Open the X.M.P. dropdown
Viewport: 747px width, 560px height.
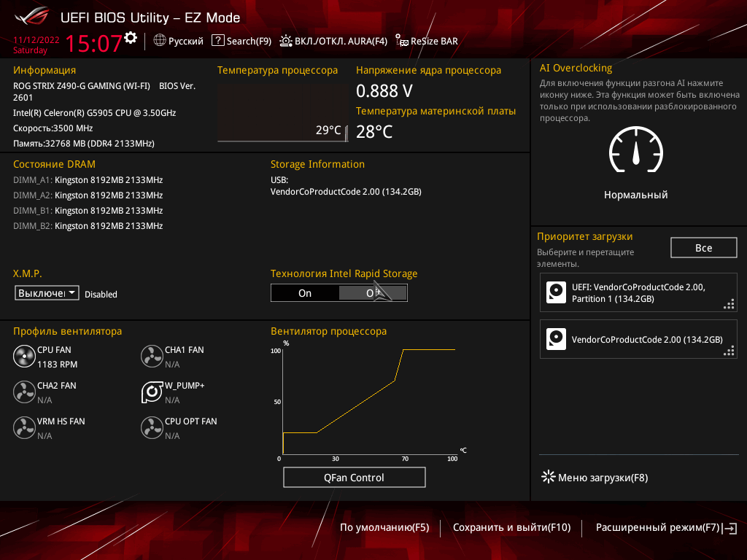(47, 293)
